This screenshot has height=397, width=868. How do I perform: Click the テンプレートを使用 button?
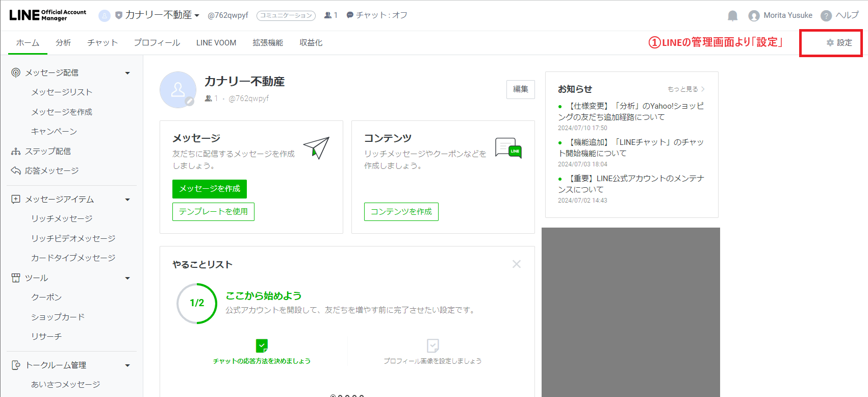point(213,212)
